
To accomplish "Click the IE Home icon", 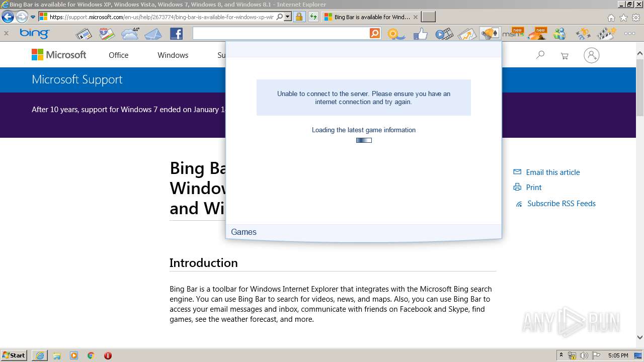I will [x=611, y=18].
